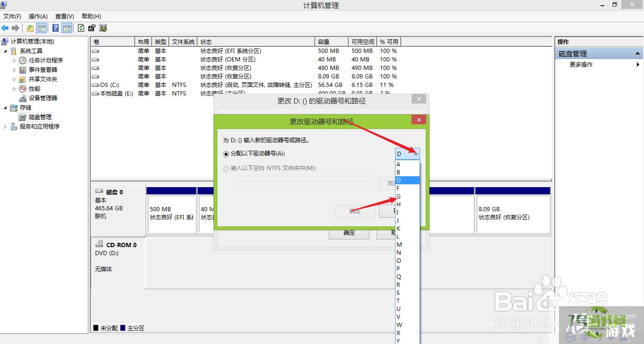Collapse the 磁盘管理 section in actions pane
This screenshot has width=644, height=344.
tap(638, 54)
